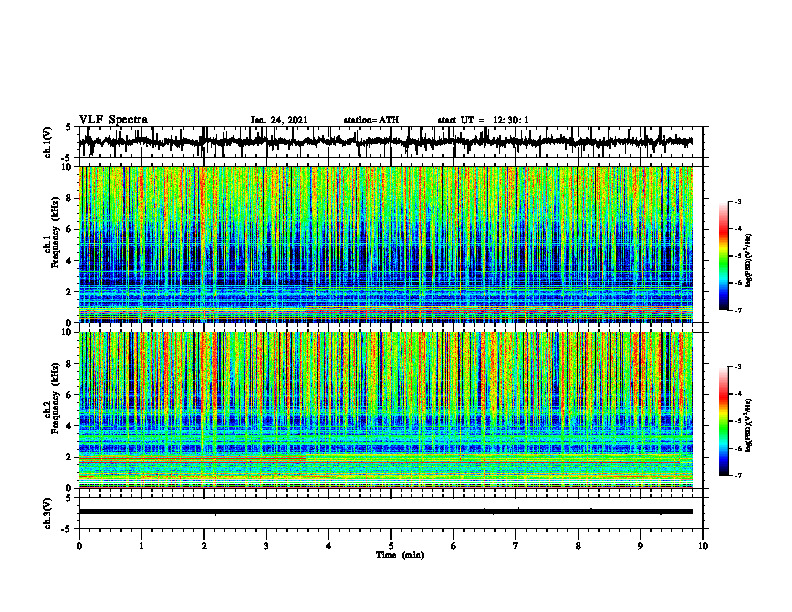
Task: Click the ch.2 colorbar "log(PSD)" unit label
Action: click(x=749, y=425)
